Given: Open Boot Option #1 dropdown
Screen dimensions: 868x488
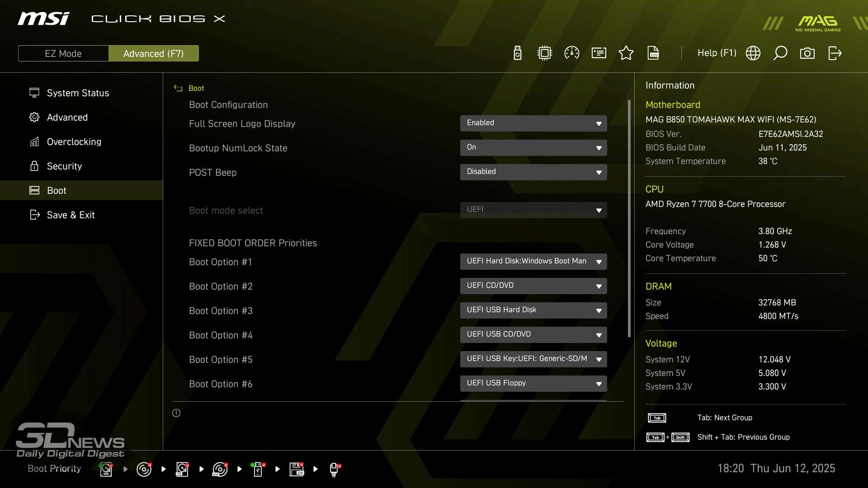Looking at the screenshot, I should click(x=533, y=262).
